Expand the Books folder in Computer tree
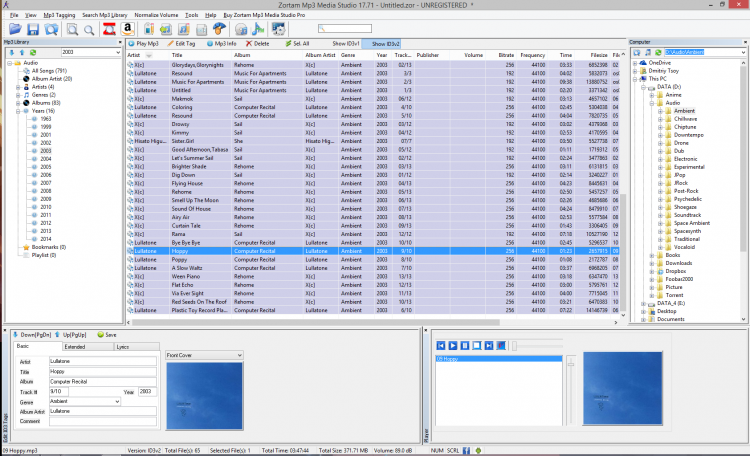Screen dimensions: 750x456 651,256
